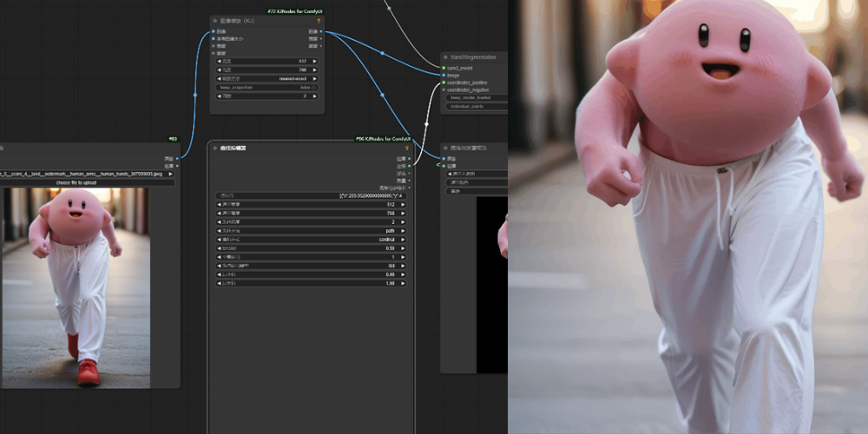Increase the 512 width value in the KJ resize node

[x=315, y=62]
